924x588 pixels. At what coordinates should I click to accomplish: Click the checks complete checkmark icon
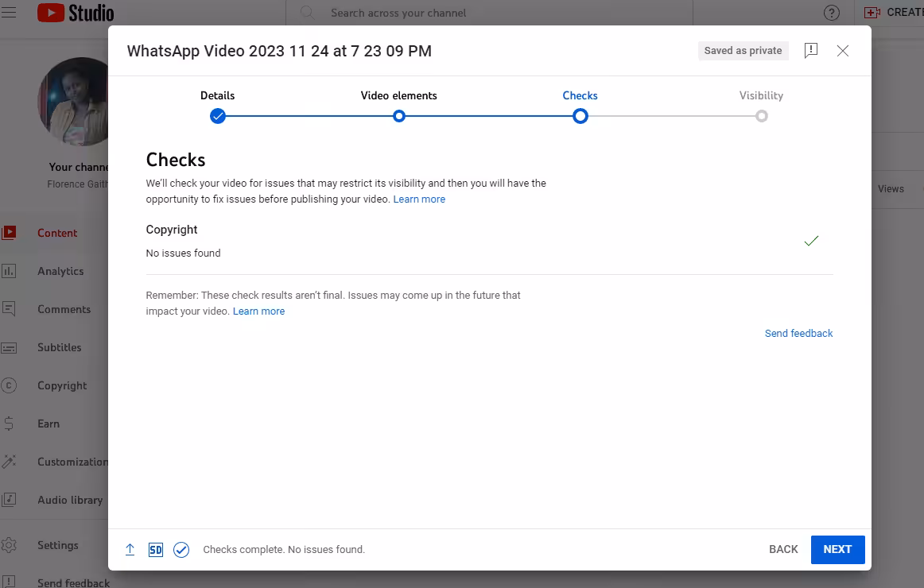coord(181,550)
